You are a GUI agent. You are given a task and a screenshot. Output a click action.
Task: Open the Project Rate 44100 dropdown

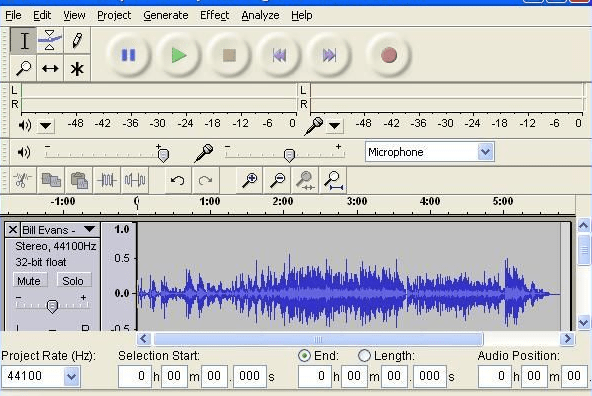(x=71, y=376)
